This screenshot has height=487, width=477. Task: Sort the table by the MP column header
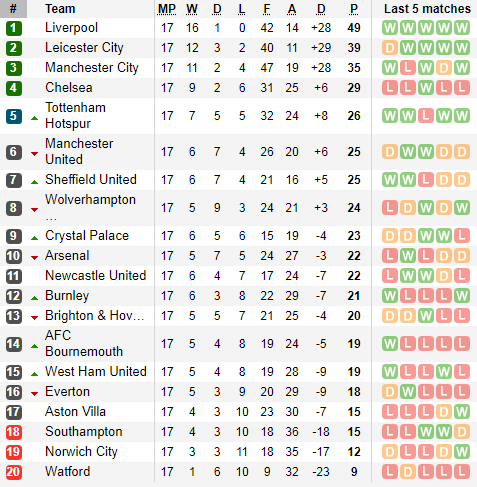click(167, 9)
